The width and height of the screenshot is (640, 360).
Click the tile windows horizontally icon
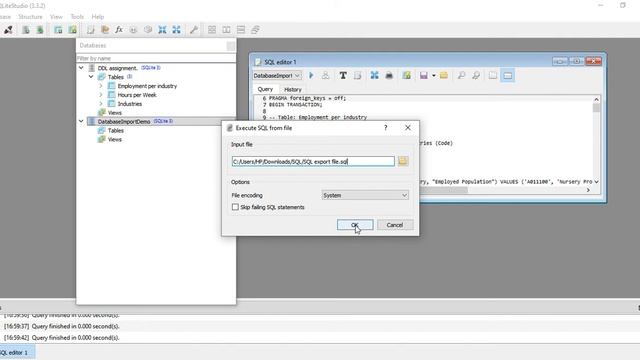click(241, 30)
